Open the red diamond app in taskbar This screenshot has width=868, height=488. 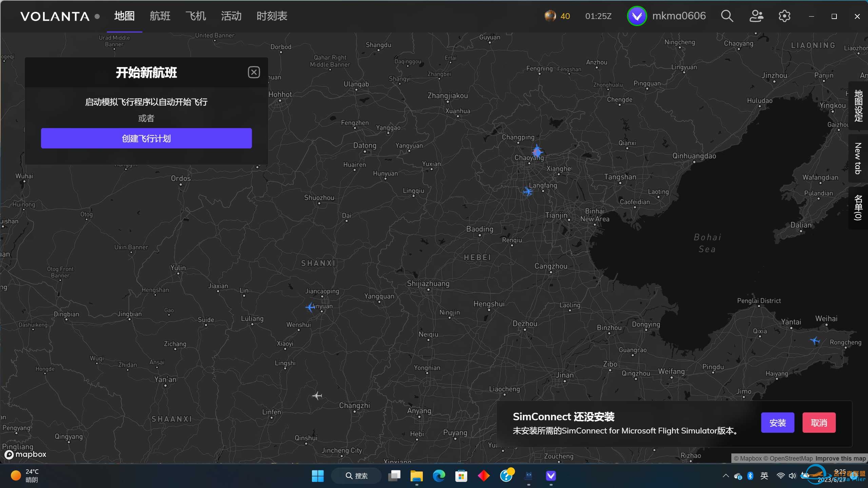click(x=484, y=476)
